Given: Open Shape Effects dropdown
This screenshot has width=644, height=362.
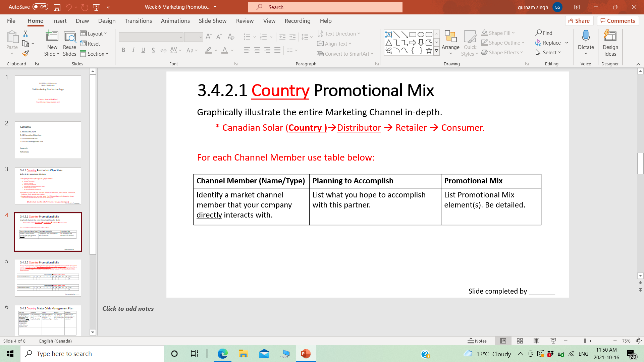Looking at the screenshot, I should tap(502, 52).
